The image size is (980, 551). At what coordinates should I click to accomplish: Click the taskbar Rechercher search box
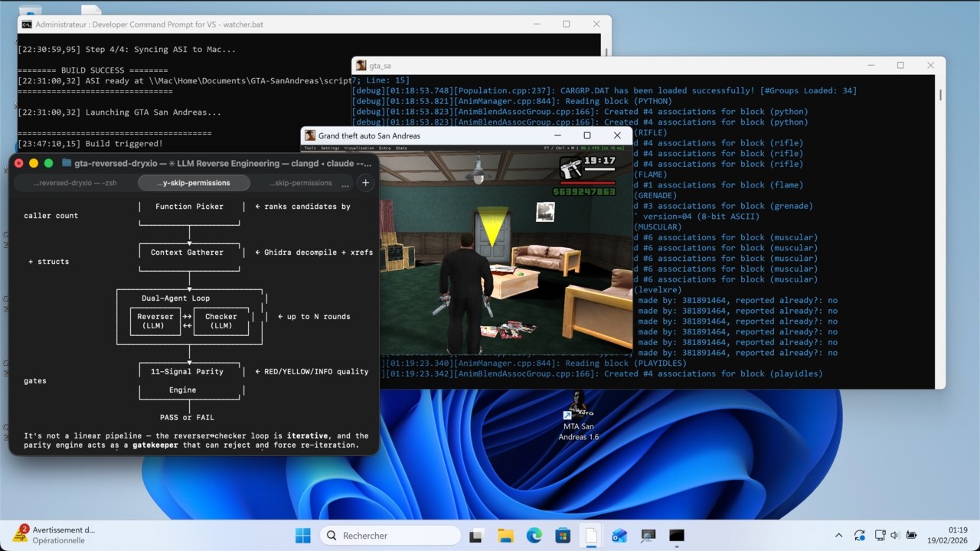[390, 536]
